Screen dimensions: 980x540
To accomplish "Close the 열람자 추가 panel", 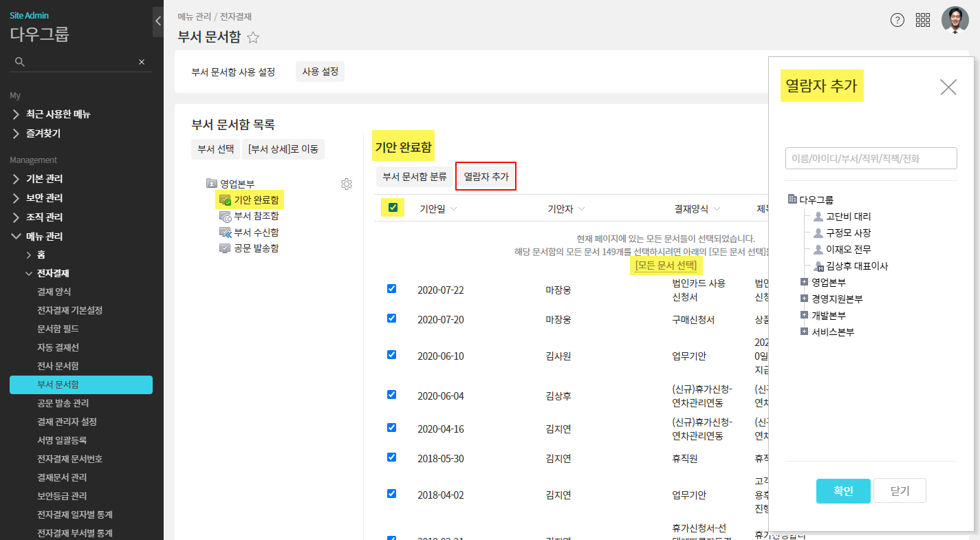I will (x=948, y=87).
